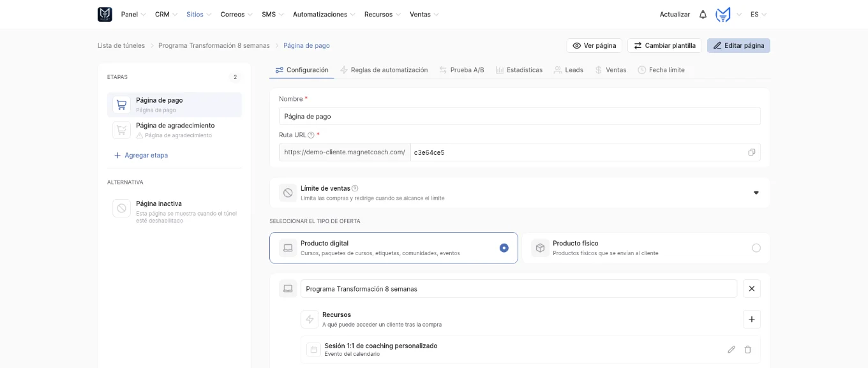Click the product name field Programa Transformación

tap(519, 289)
